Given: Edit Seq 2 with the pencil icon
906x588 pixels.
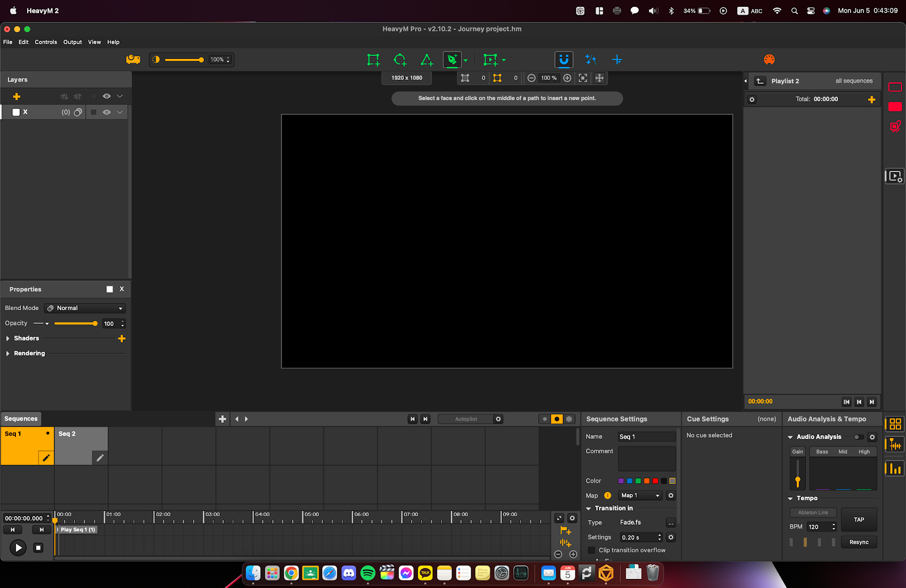Looking at the screenshot, I should coord(100,458).
